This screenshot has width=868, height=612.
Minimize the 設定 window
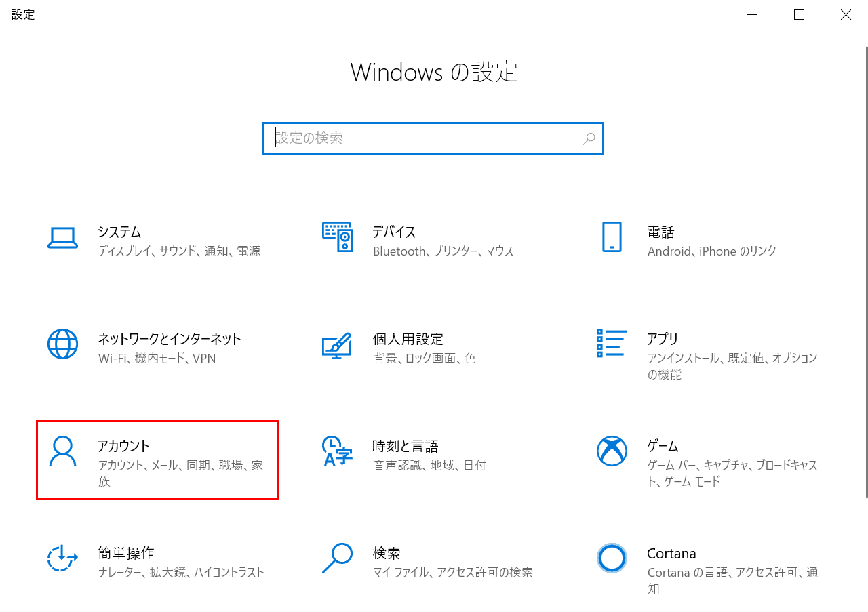(x=753, y=15)
